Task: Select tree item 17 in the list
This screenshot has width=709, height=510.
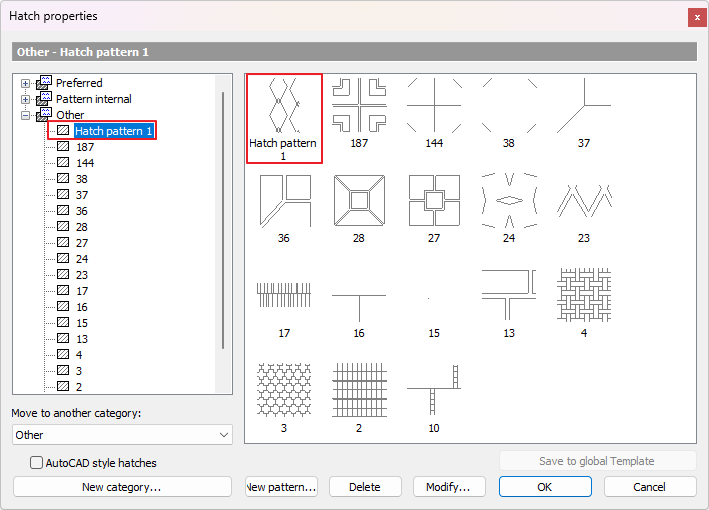Action: pos(82,291)
